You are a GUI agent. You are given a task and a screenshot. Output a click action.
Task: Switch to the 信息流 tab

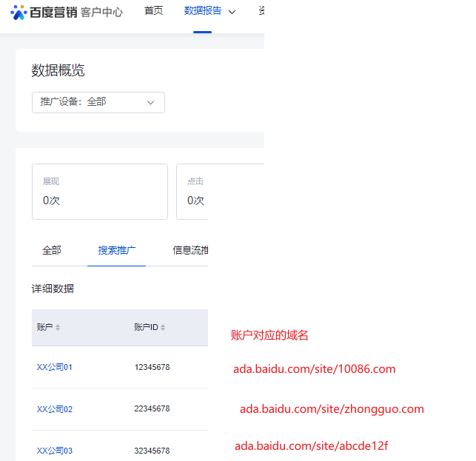[190, 250]
